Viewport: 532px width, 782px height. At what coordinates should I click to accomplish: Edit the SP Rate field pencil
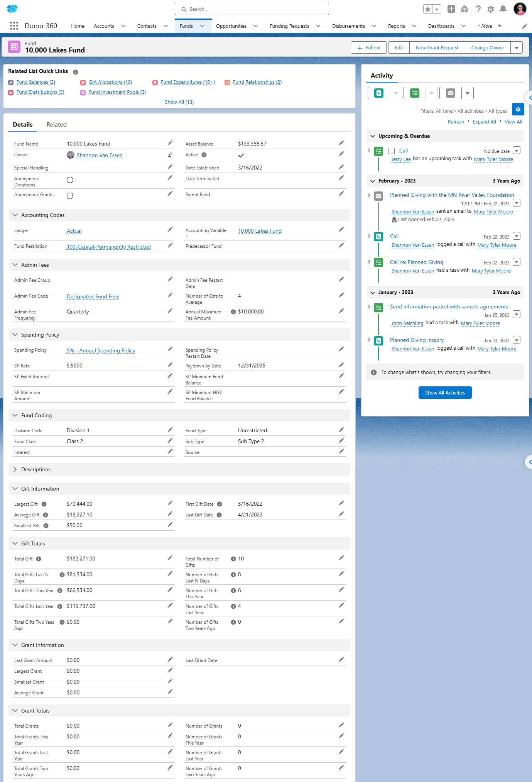point(170,365)
